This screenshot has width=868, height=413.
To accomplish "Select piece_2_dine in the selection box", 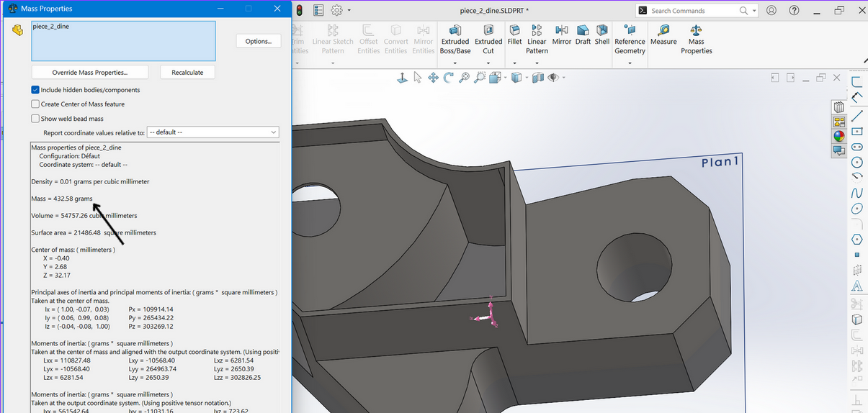I will coord(51,27).
